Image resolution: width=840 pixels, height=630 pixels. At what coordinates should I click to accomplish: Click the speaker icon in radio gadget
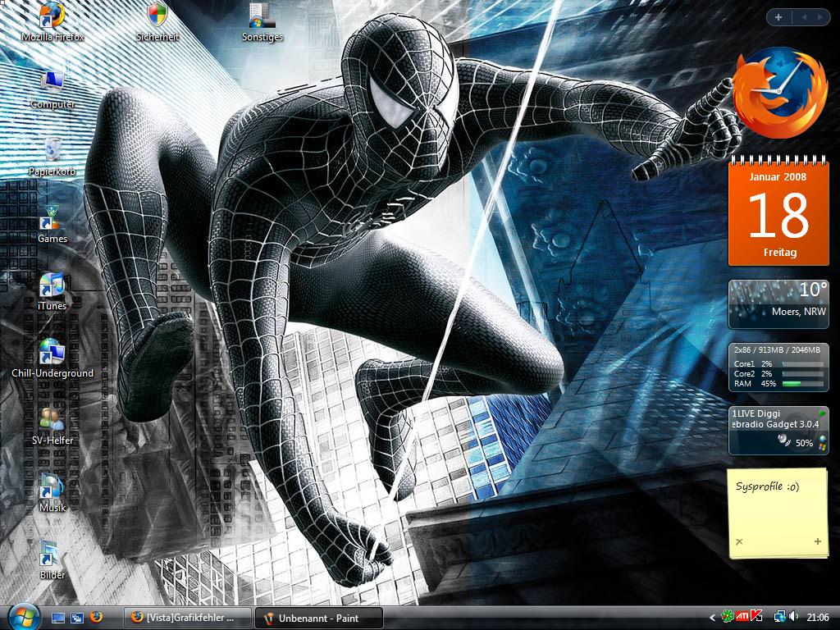point(783,441)
